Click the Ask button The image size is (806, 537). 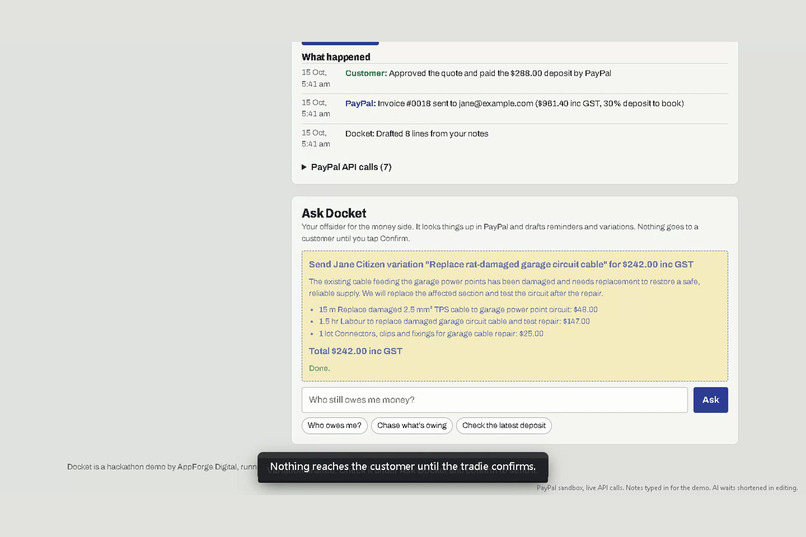point(710,400)
